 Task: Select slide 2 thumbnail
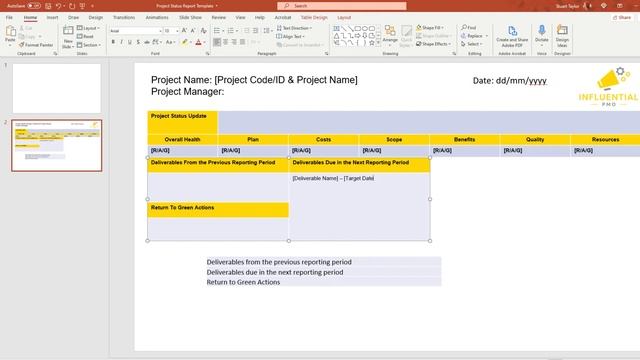(x=56, y=145)
